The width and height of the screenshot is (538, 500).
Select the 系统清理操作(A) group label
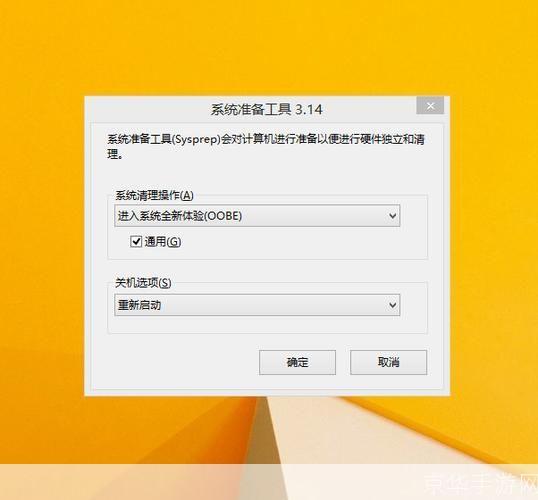pyautogui.click(x=154, y=195)
